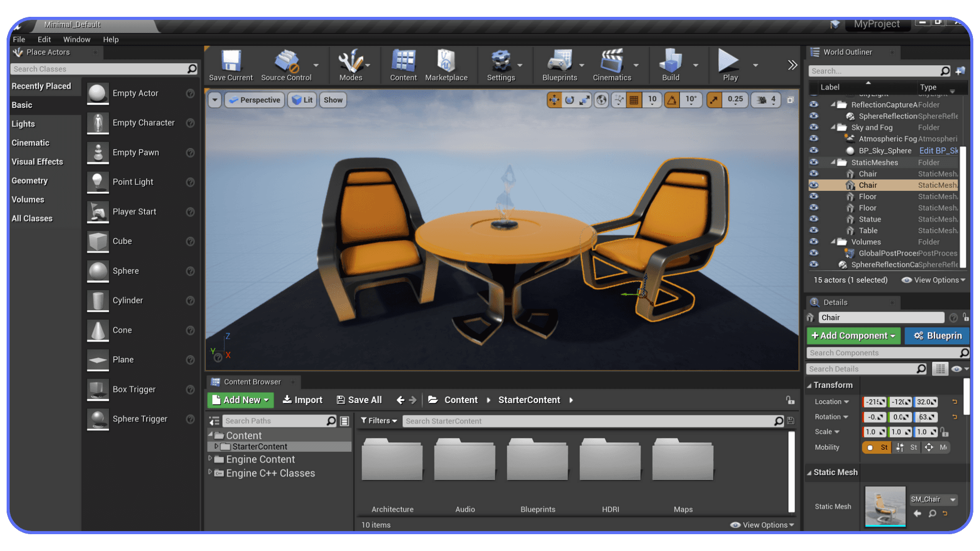
Task: Open the Perspective viewport dropdown
Action: click(254, 100)
